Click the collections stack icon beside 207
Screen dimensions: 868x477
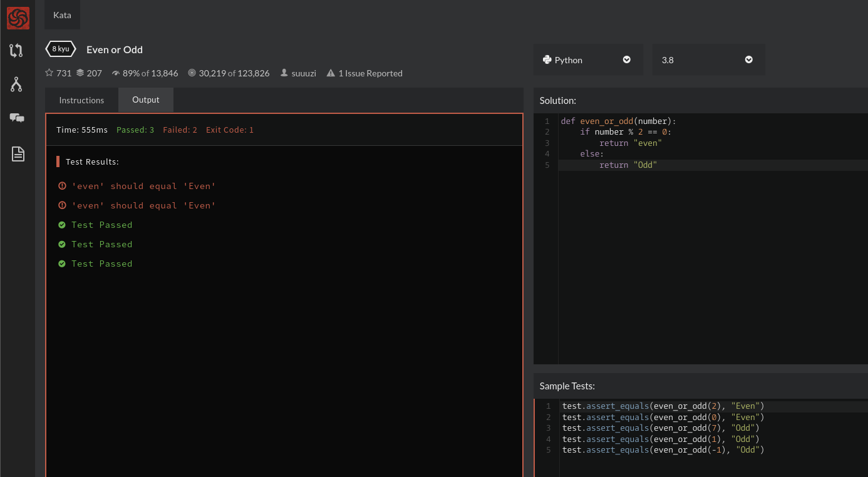[x=80, y=73]
